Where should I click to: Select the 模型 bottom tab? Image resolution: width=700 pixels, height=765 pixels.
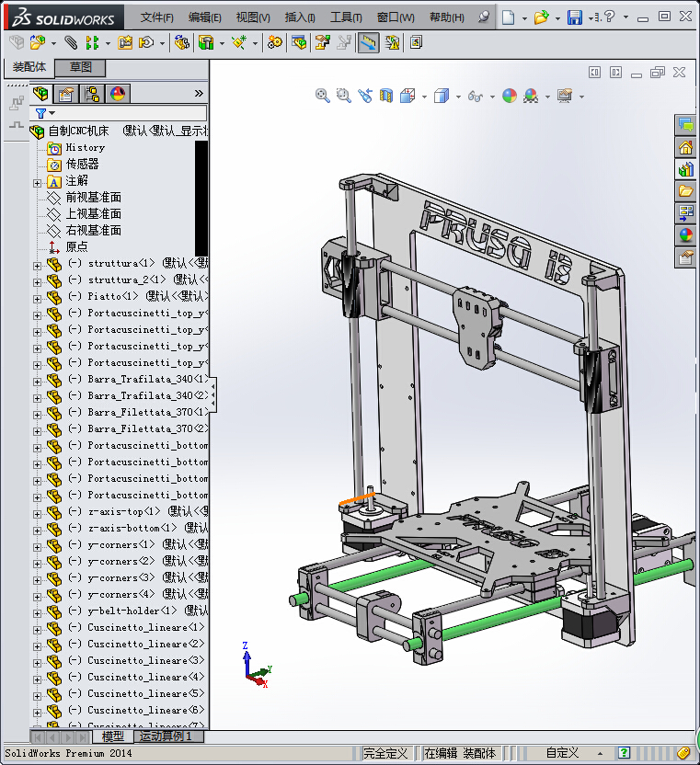(112, 736)
